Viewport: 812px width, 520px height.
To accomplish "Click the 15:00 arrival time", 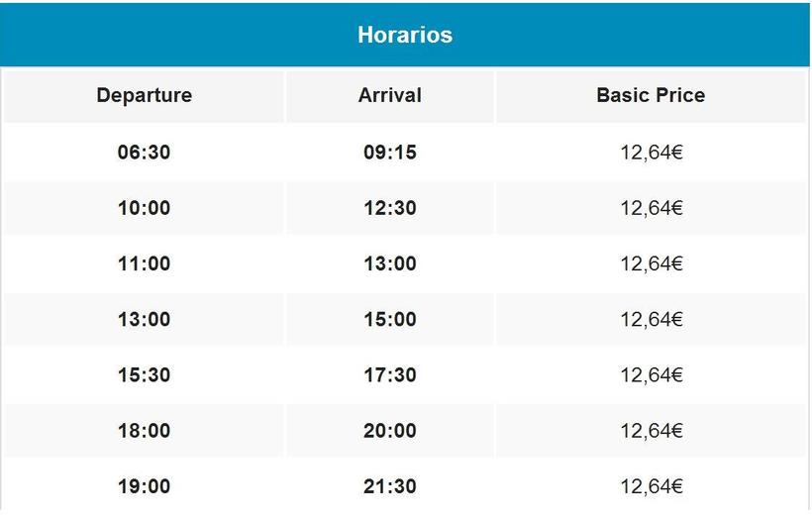I will (x=389, y=319).
